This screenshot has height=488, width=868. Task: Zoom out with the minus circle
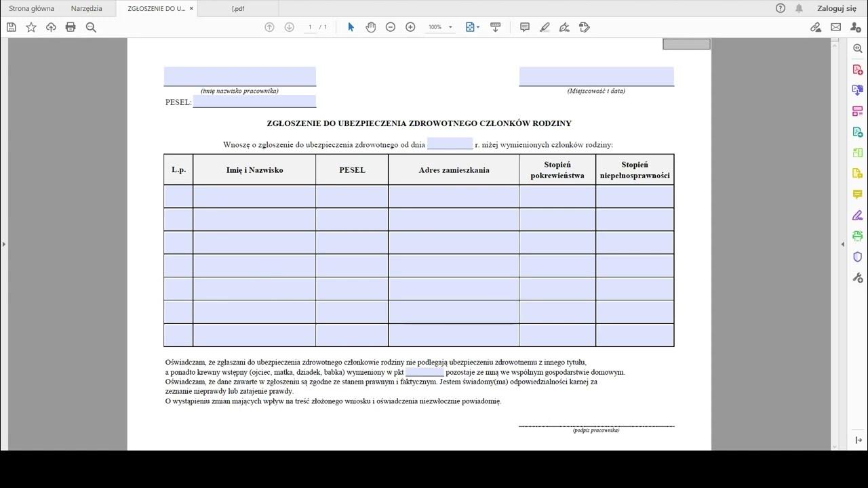tap(391, 27)
